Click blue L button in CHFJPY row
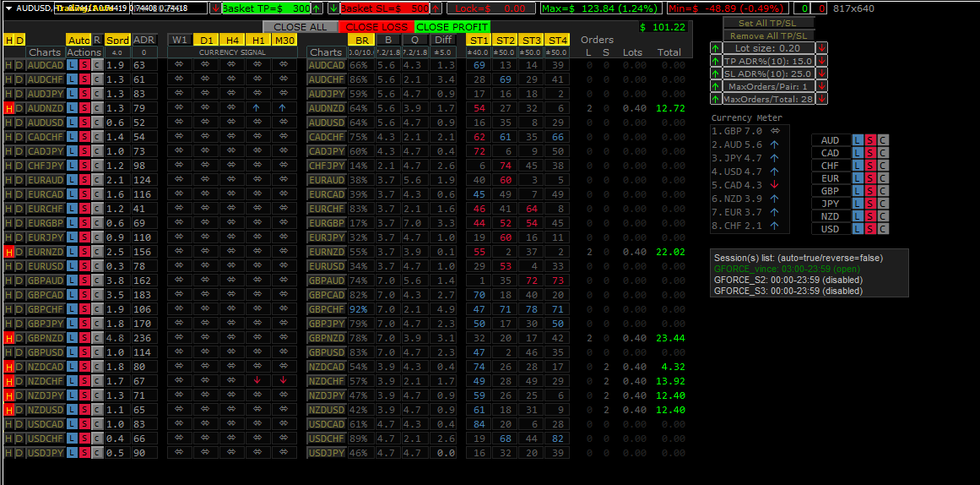980x485 pixels. coord(72,166)
